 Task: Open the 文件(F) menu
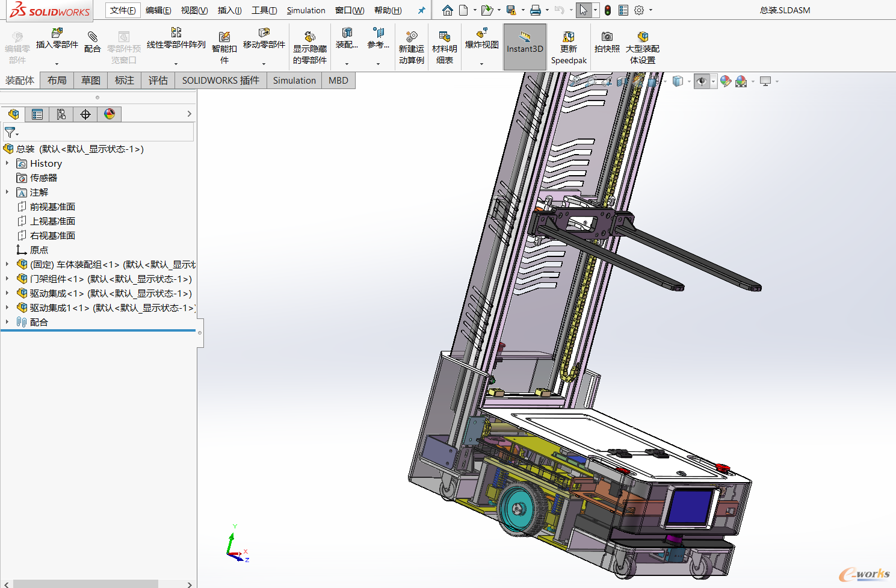[123, 10]
